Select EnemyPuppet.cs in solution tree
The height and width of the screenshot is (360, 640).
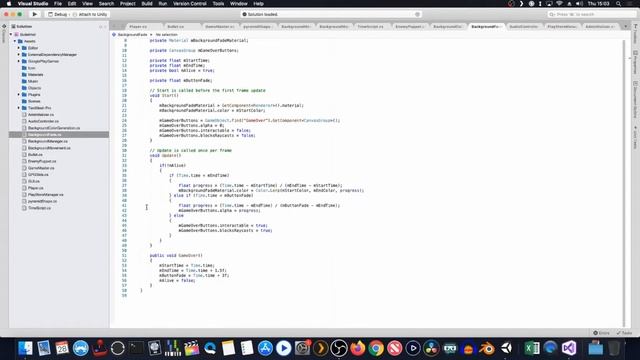click(42, 161)
